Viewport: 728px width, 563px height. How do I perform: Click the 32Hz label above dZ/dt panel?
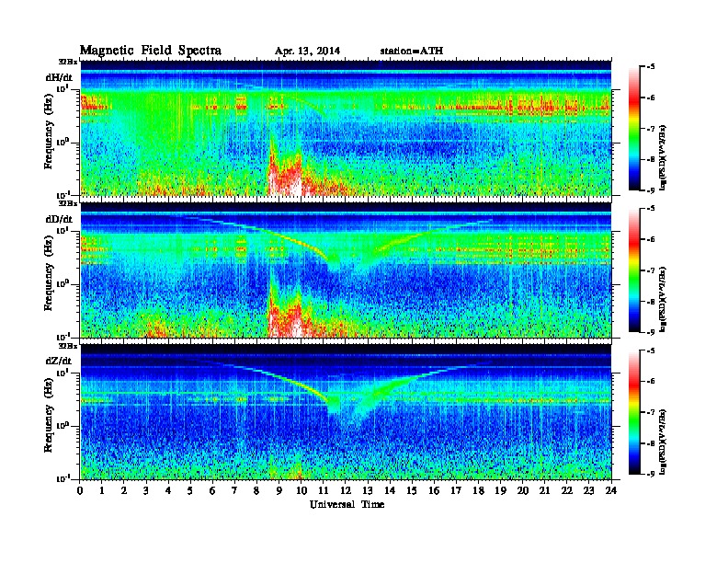[68, 346]
